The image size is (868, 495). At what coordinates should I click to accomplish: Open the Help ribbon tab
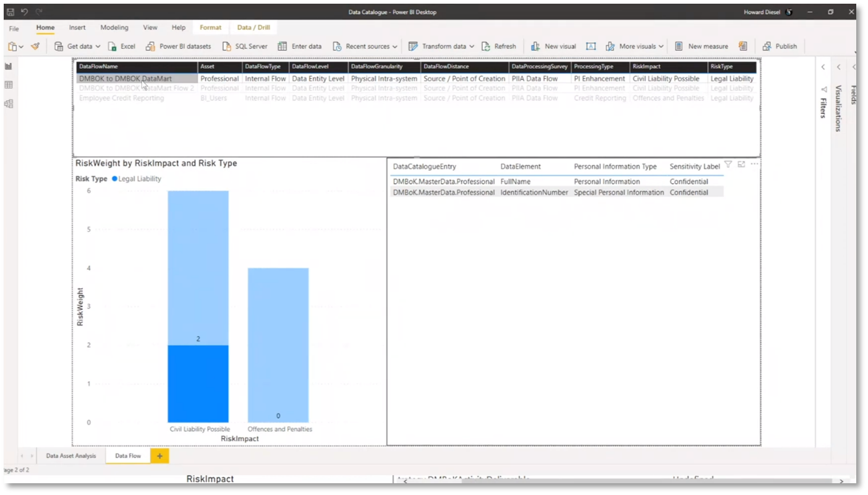tap(179, 28)
